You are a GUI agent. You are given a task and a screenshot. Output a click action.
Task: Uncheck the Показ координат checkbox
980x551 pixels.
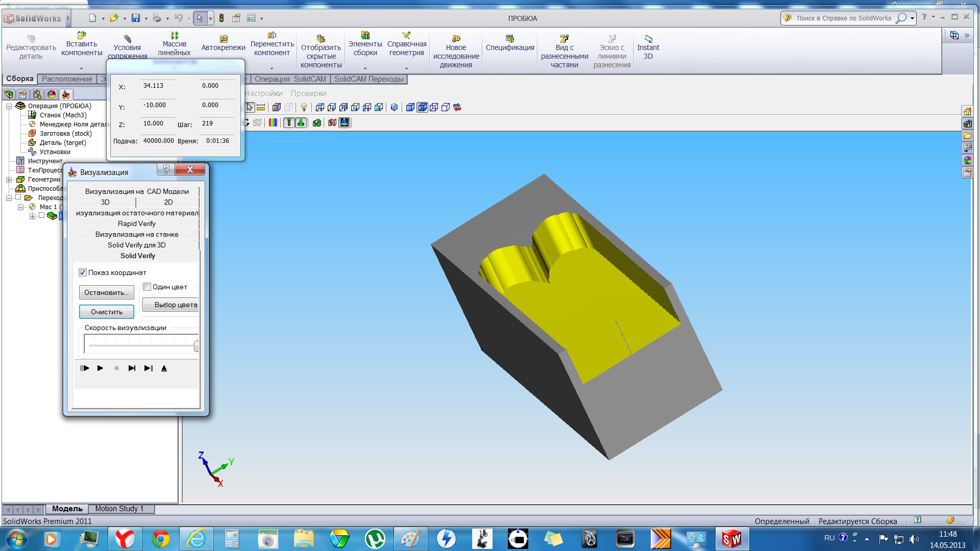[83, 273]
